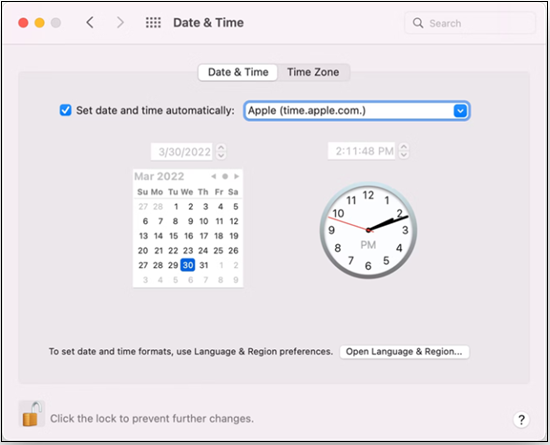Minimize the window with yellow button
The height and width of the screenshot is (445, 550).
(x=40, y=23)
